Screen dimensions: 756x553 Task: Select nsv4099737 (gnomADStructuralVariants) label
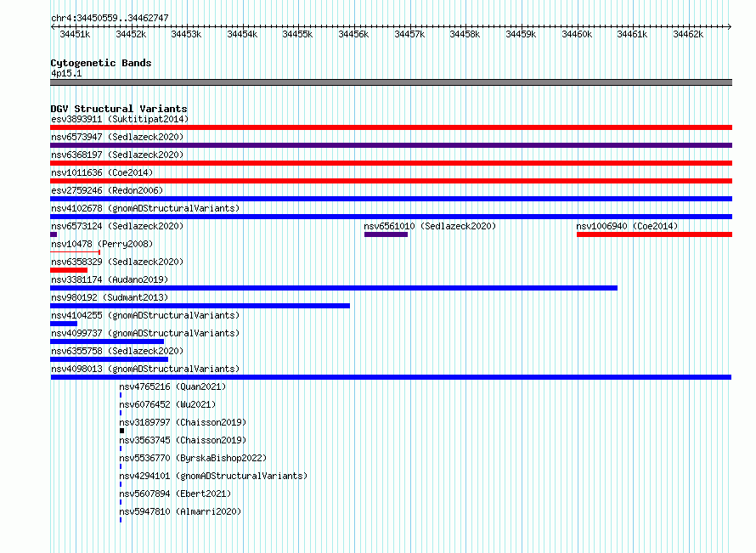click(145, 333)
